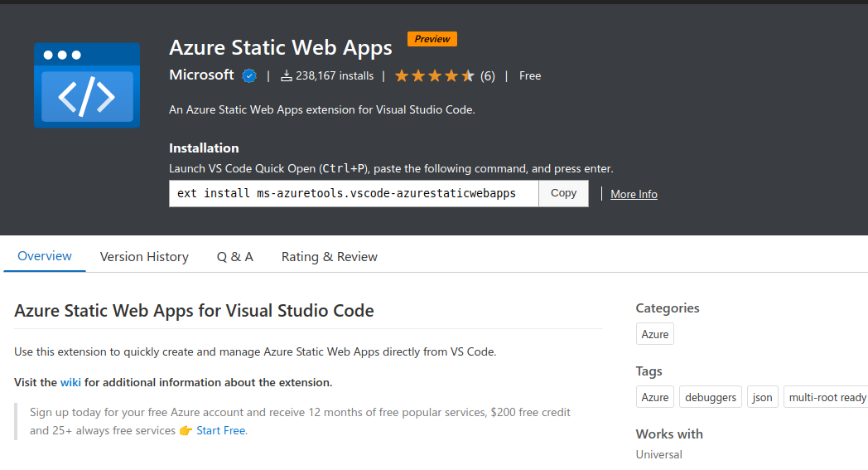Click the (6) review count
Screen dimensions: 868x470
pos(488,76)
